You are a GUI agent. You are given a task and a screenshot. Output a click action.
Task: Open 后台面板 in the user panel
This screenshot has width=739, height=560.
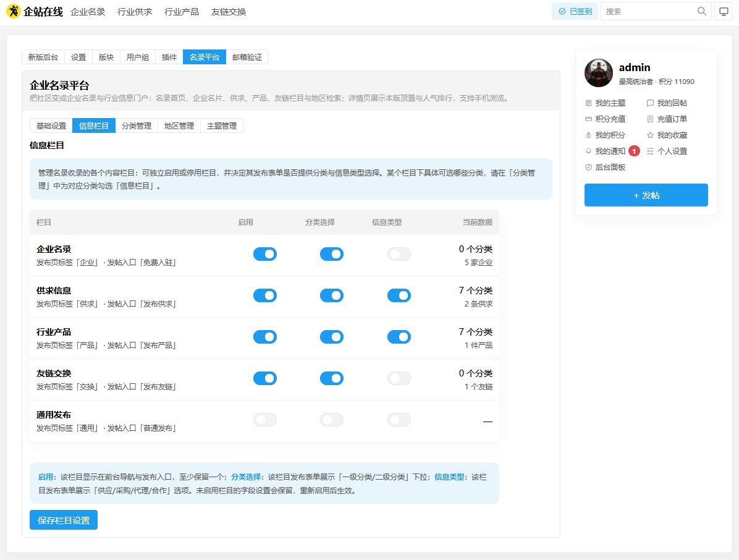[605, 167]
